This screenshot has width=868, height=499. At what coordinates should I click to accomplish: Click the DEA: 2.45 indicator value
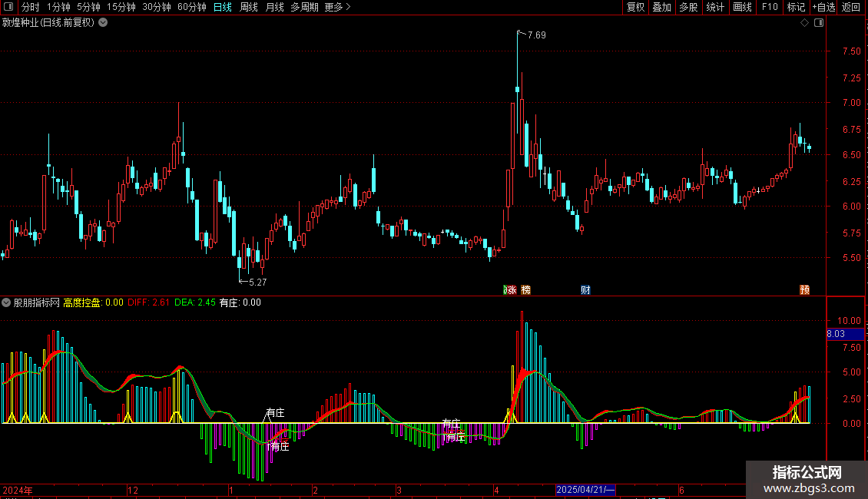195,302
